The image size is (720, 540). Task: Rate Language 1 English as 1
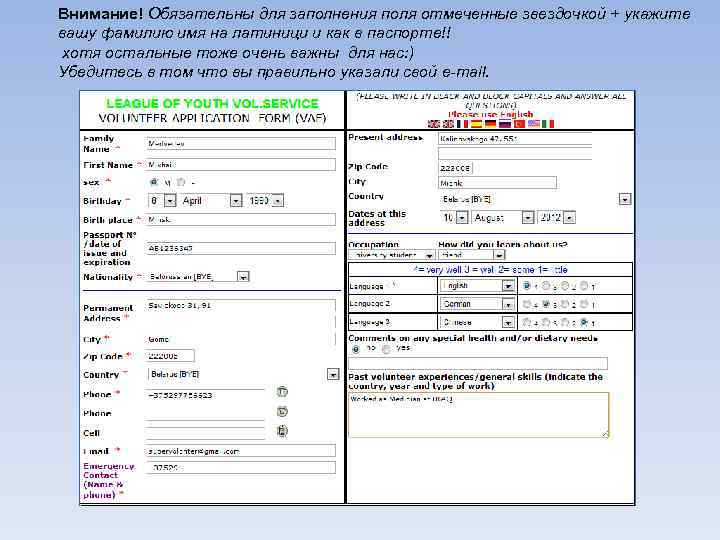coord(583,286)
